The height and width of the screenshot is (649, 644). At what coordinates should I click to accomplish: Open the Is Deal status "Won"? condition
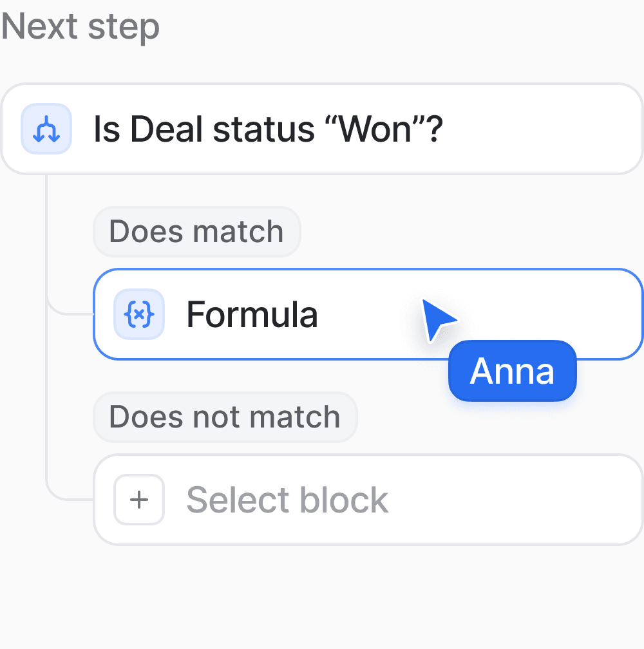[322, 129]
